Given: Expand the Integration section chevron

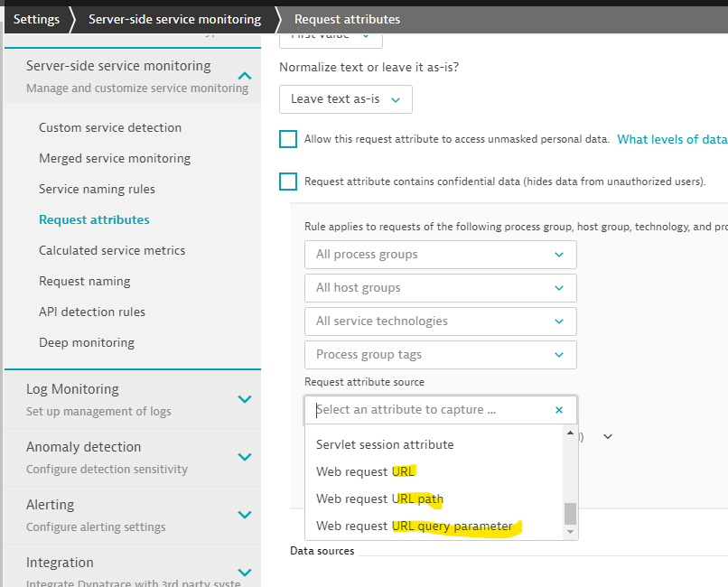Looking at the screenshot, I should click(x=244, y=572).
